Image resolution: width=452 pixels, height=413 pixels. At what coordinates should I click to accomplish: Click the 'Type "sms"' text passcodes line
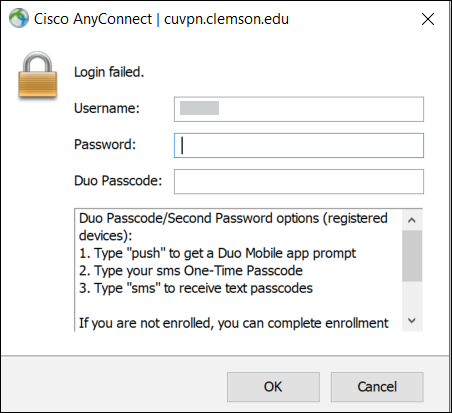[x=196, y=288]
